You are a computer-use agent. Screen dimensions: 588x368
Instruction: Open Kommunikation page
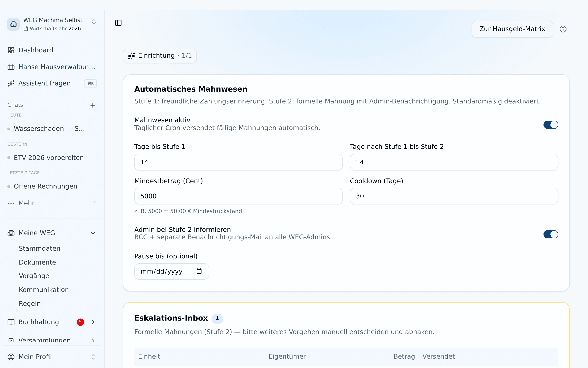[44, 290]
